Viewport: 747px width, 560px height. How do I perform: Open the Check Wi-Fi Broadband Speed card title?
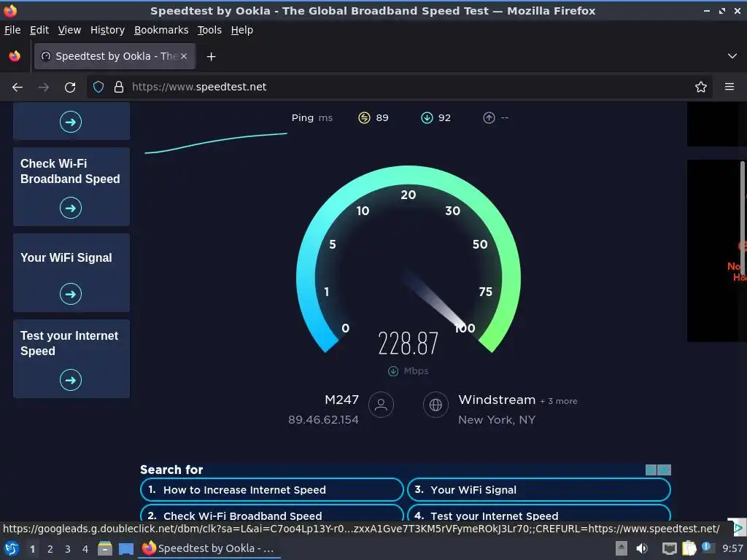coord(70,171)
